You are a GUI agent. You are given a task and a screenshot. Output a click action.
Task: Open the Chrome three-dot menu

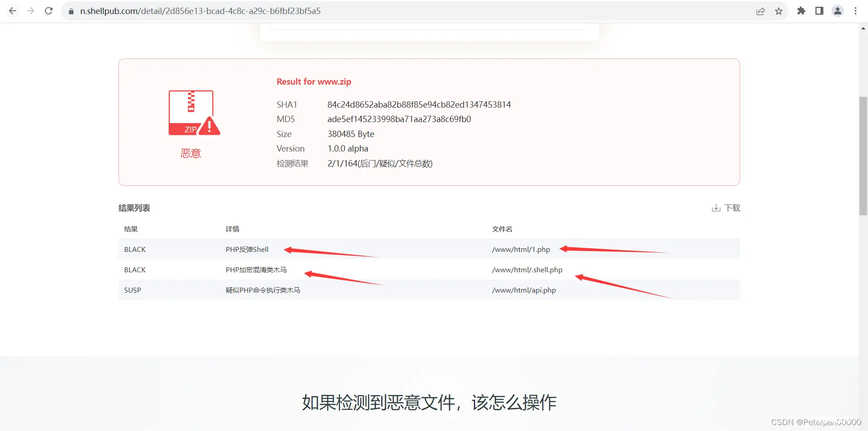point(855,11)
